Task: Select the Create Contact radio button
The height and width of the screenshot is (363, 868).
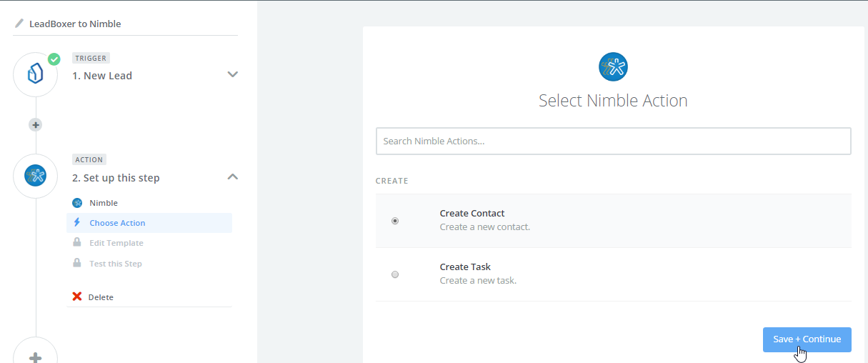Action: 395,221
